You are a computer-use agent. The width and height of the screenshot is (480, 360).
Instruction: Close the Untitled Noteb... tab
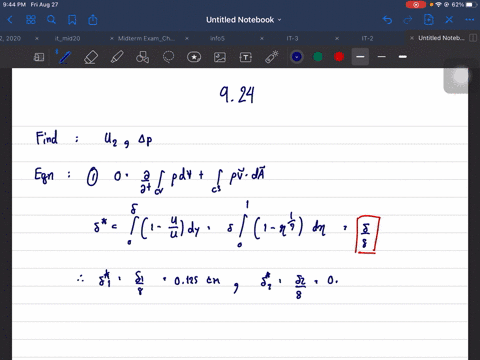pos(412,38)
